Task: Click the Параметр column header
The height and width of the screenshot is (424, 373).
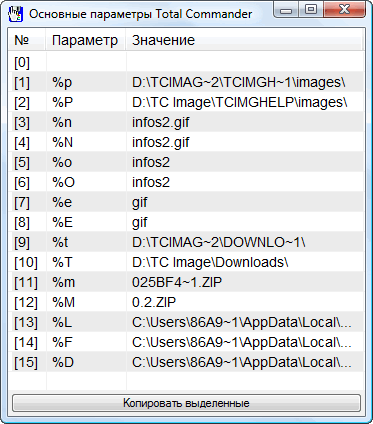Action: pos(85,40)
